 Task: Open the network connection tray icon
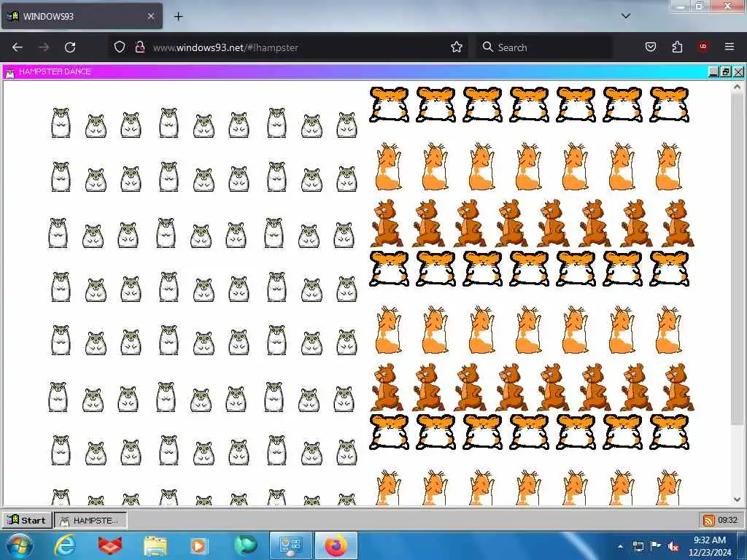click(x=638, y=546)
